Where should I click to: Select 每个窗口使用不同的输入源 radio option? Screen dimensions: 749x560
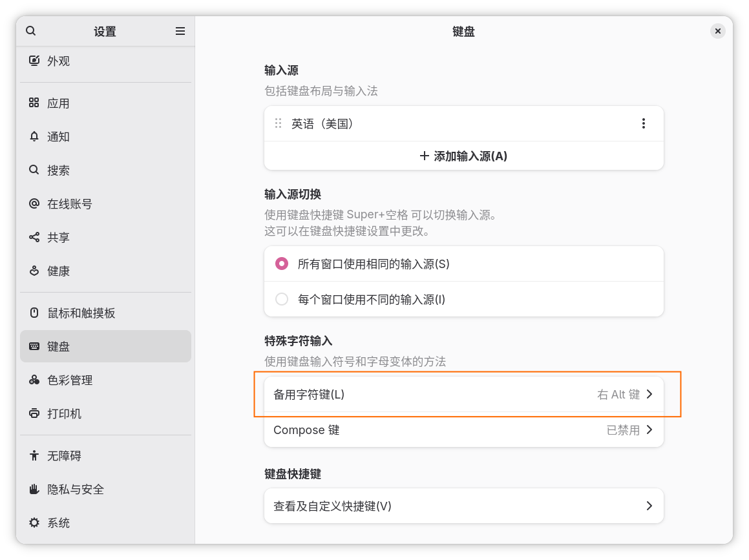(282, 299)
